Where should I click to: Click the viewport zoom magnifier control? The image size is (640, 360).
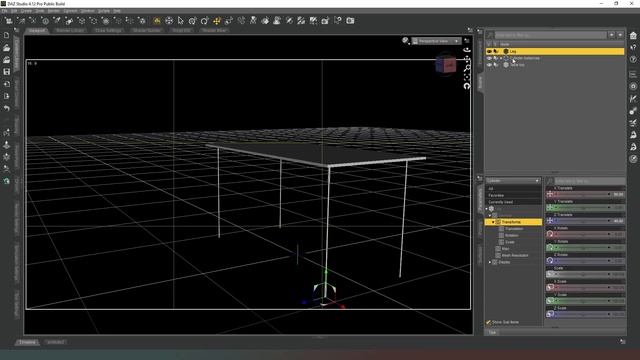tap(467, 68)
